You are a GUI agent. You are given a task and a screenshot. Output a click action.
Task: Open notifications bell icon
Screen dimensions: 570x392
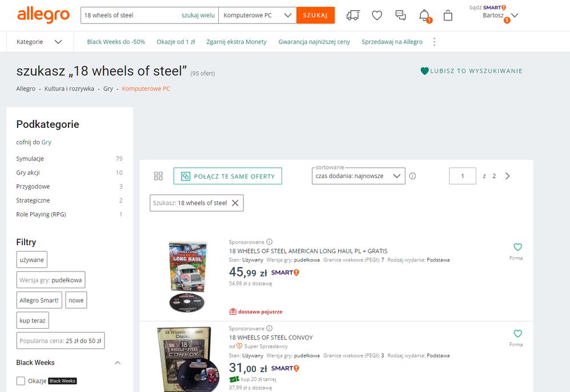(x=424, y=15)
